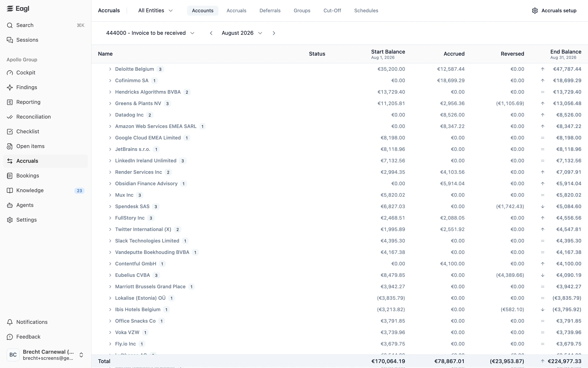Open the user account switcher chevrons
The width and height of the screenshot is (588, 368).
click(x=81, y=355)
